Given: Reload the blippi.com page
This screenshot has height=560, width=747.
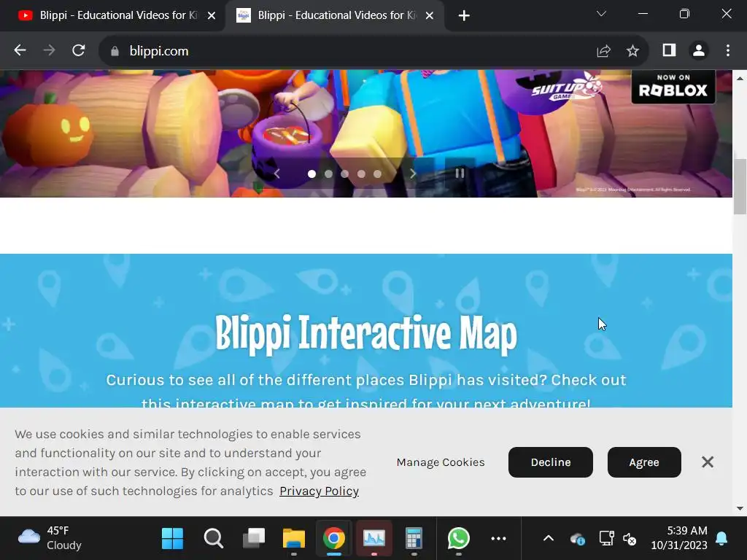Looking at the screenshot, I should pyautogui.click(x=79, y=50).
